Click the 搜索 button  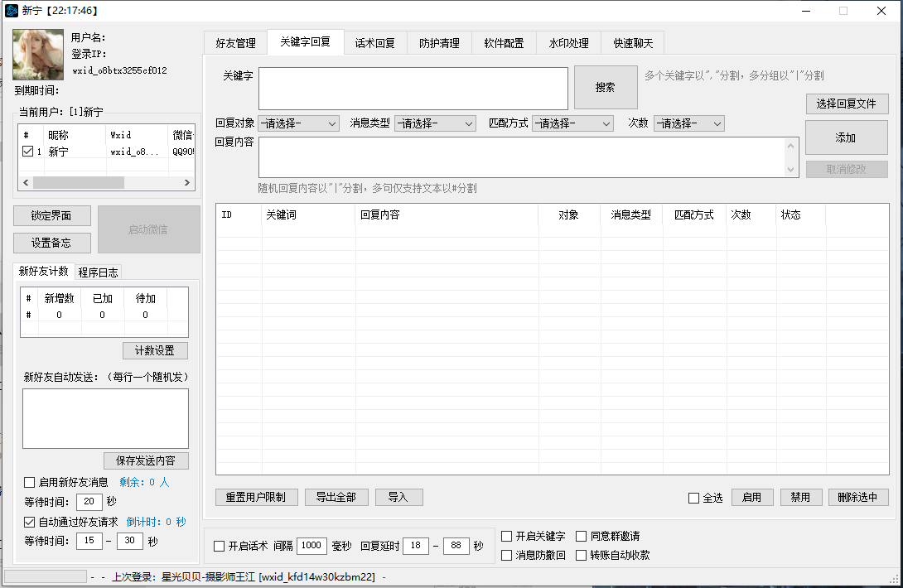tap(606, 87)
